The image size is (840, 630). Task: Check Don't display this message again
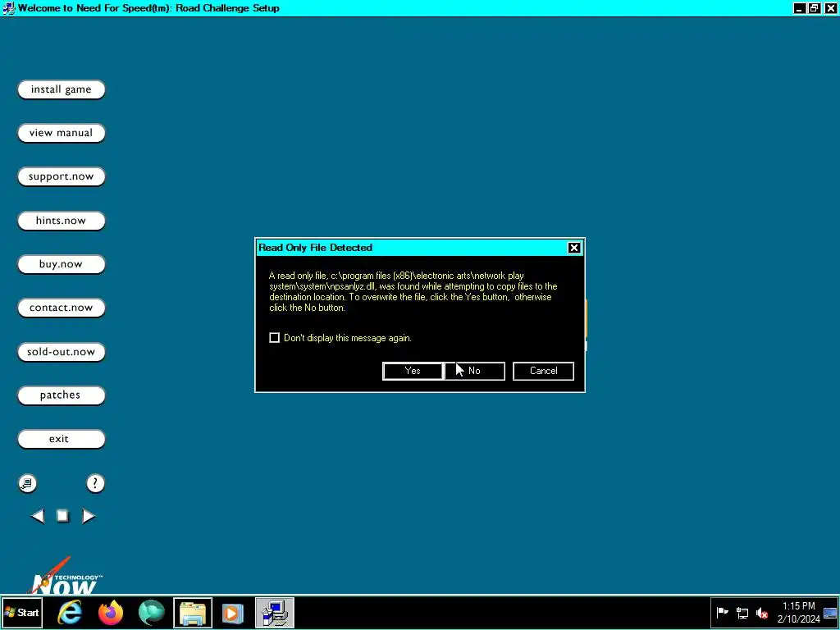click(274, 337)
